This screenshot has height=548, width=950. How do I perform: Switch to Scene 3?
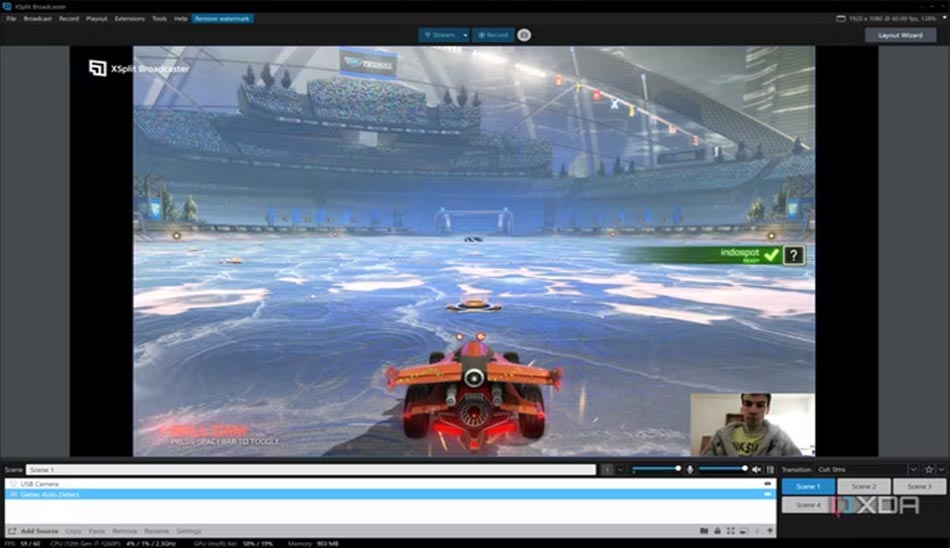click(x=919, y=486)
